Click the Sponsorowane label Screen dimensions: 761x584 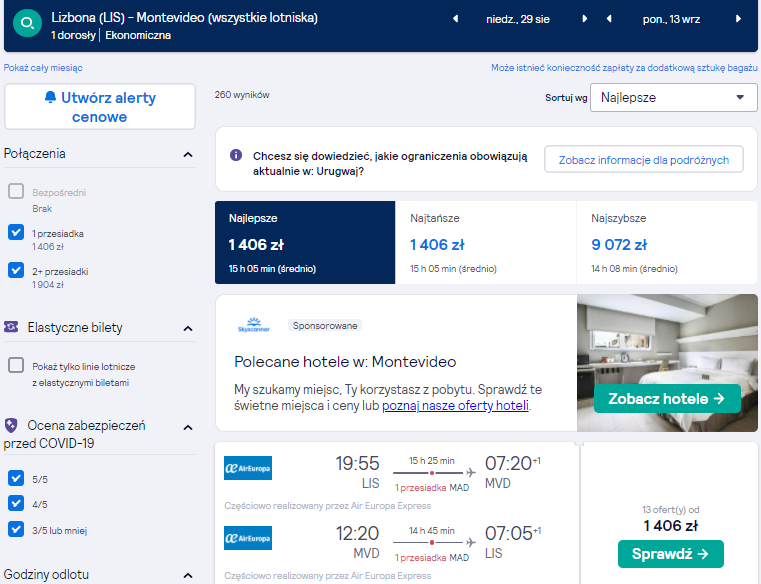coord(325,325)
